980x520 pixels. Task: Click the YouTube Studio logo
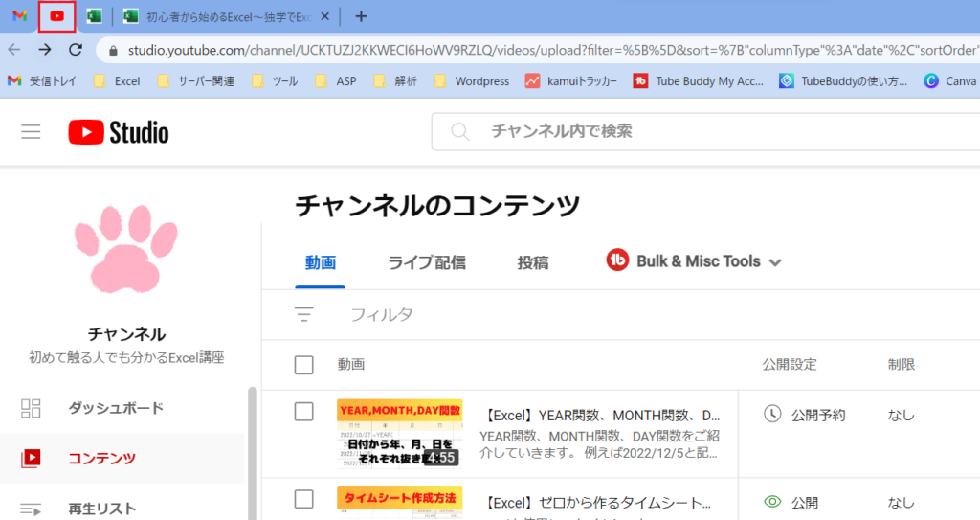pos(119,132)
